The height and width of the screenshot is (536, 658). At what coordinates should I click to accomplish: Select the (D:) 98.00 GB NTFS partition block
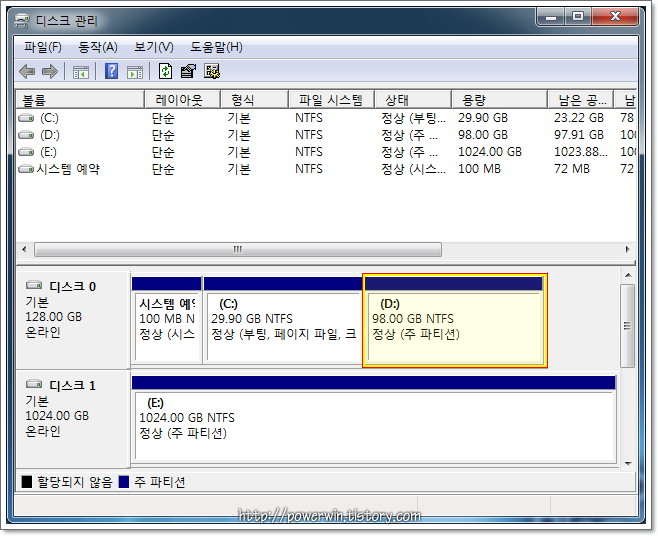[455, 320]
